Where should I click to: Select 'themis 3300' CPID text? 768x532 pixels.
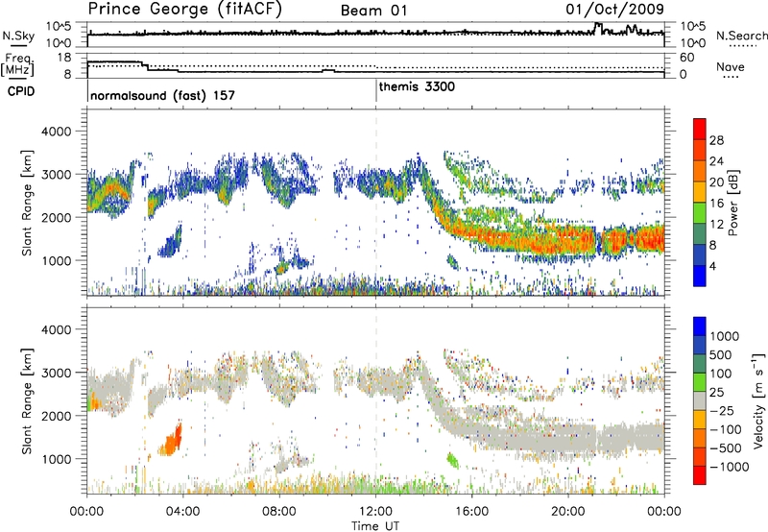tap(417, 86)
